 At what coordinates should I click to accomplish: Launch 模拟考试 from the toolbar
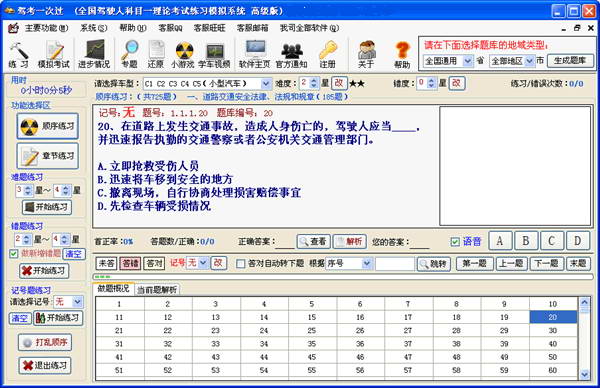click(54, 55)
